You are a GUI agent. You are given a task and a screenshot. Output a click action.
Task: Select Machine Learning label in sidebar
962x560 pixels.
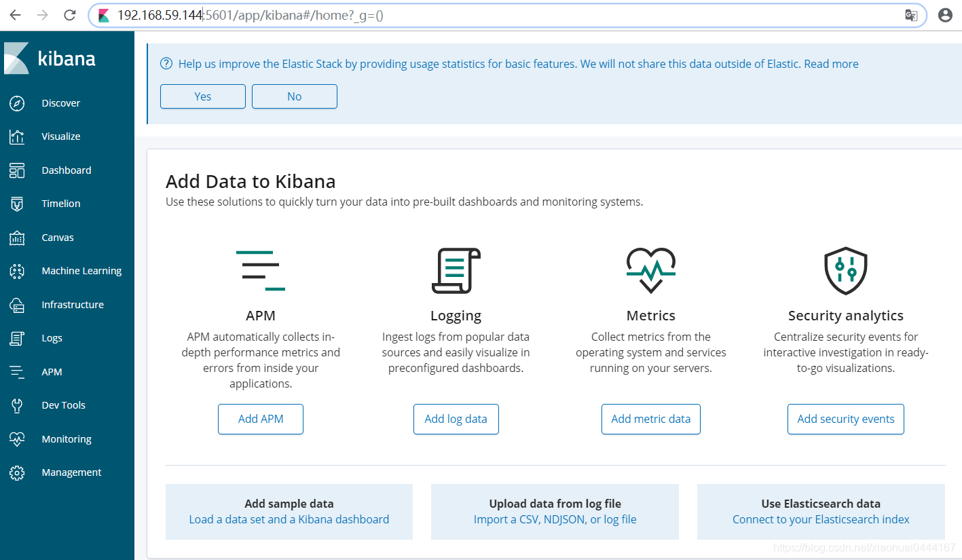81,271
